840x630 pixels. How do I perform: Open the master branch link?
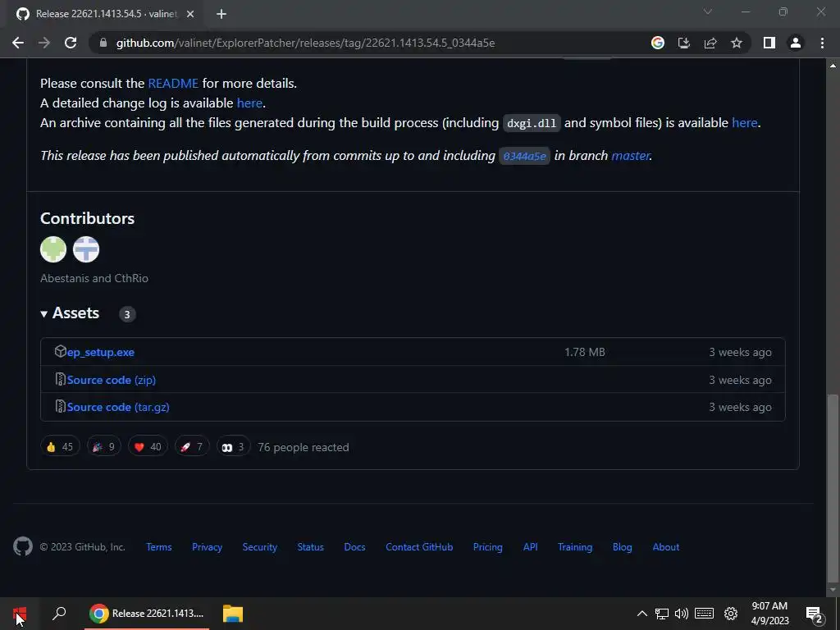tap(631, 155)
